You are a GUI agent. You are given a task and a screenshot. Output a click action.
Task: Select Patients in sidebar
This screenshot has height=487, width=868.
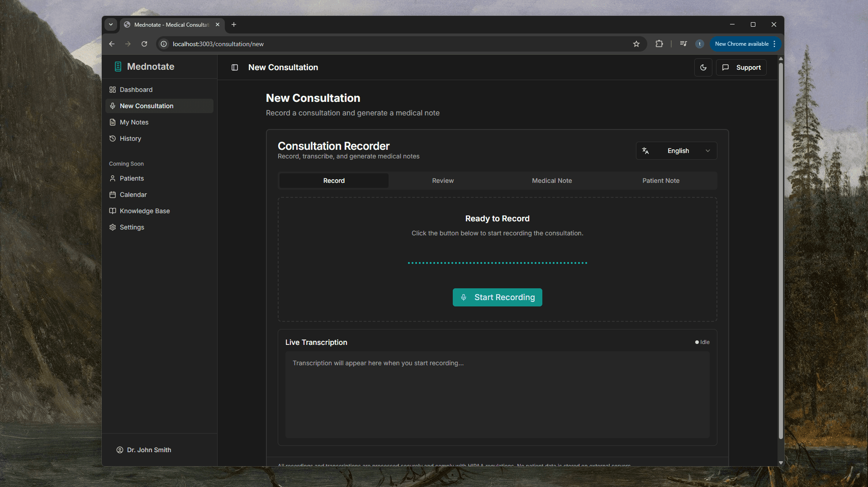(x=132, y=178)
